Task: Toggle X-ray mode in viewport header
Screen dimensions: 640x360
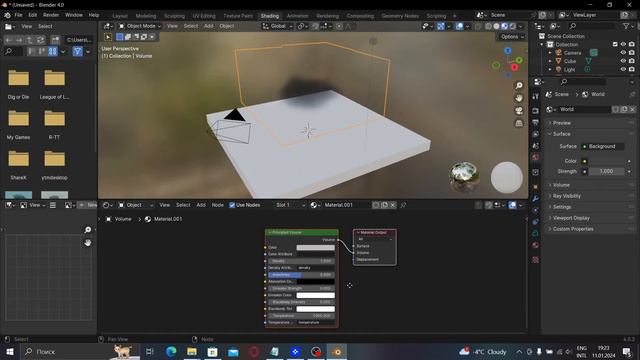Action: 478,26
